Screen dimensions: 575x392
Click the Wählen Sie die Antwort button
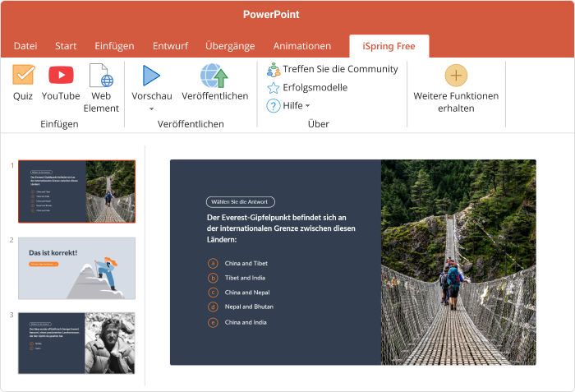point(240,201)
